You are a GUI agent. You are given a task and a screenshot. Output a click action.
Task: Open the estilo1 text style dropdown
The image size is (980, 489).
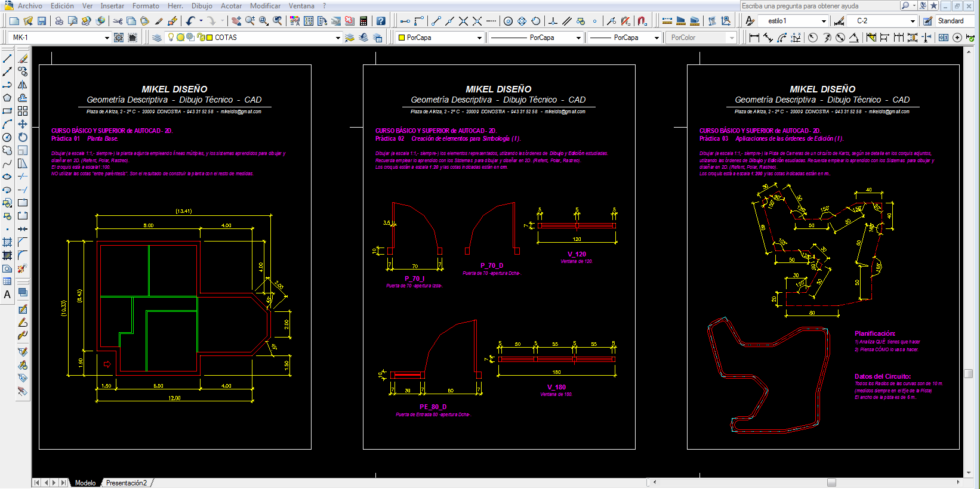(x=824, y=21)
